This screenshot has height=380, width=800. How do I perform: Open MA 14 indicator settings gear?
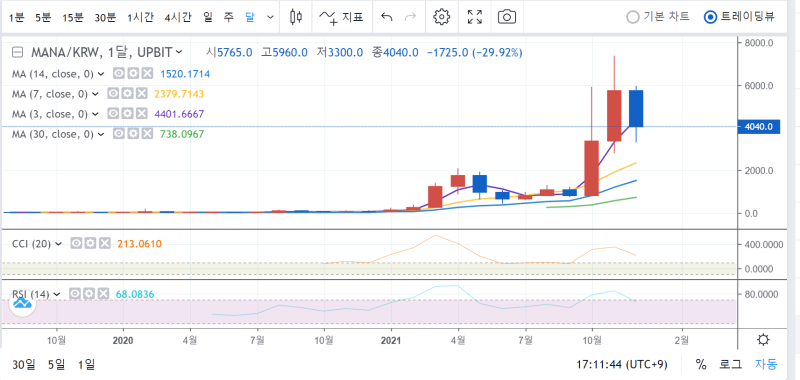(133, 74)
